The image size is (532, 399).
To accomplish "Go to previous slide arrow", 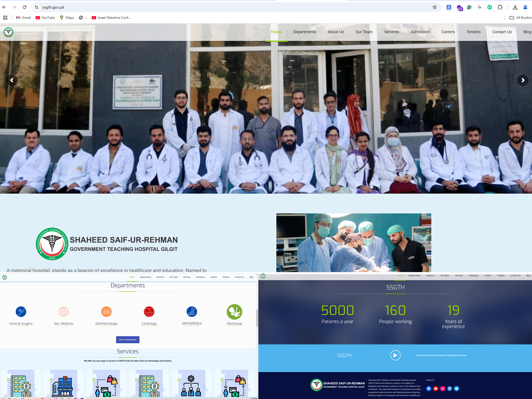I will 12,80.
